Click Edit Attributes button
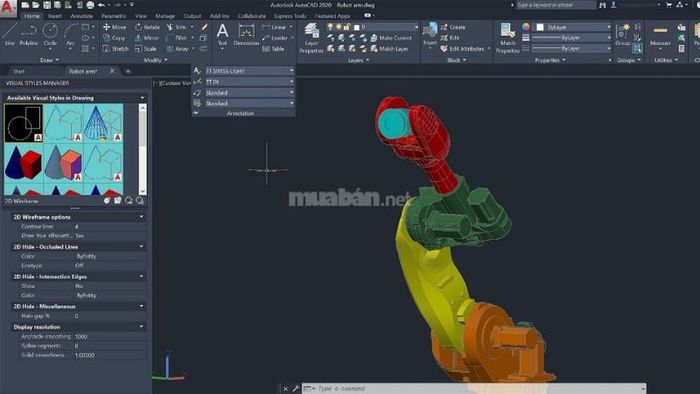700x394 pixels. tap(463, 49)
